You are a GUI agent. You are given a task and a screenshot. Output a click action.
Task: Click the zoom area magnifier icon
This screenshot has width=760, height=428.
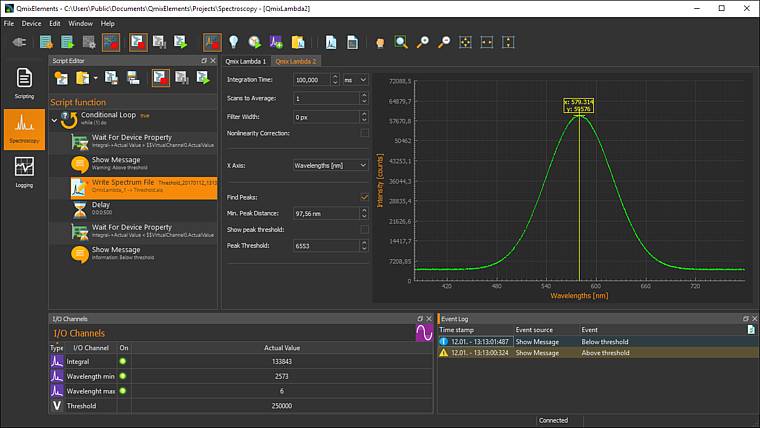coord(401,42)
